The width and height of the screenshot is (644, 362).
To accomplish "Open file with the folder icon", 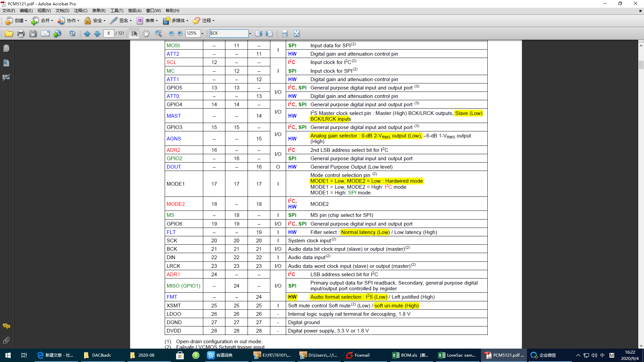I will [x=9, y=34].
